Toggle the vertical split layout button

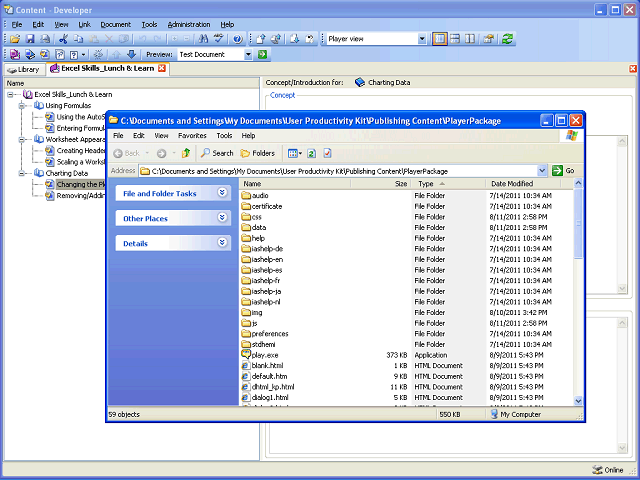coord(470,39)
